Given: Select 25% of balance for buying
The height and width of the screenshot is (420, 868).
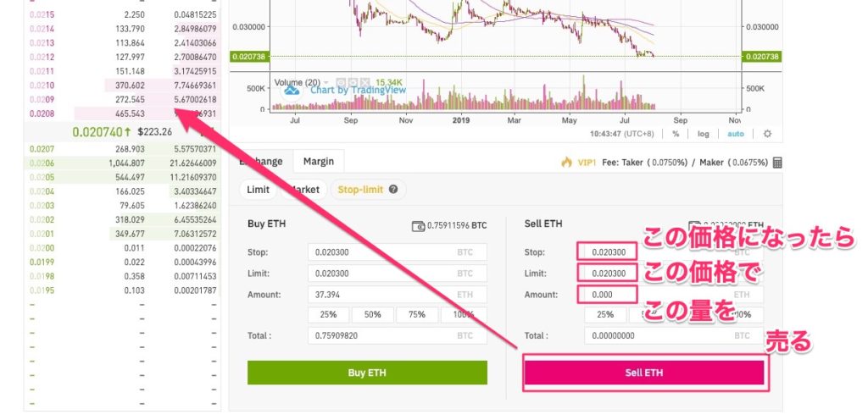Looking at the screenshot, I should pyautogui.click(x=328, y=314).
